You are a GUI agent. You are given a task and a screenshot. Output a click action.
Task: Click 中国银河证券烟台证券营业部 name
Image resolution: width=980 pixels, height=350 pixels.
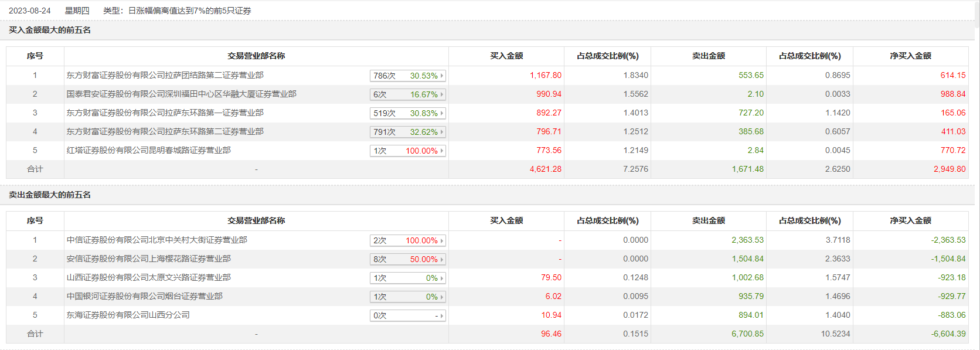(144, 297)
